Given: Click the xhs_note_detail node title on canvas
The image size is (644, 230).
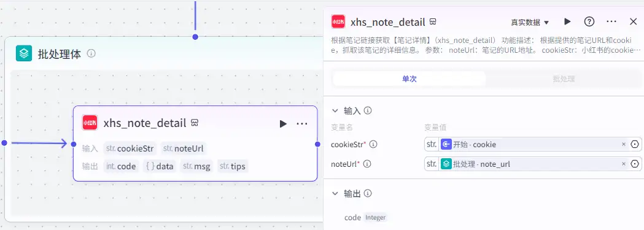Looking at the screenshot, I should (x=145, y=123).
